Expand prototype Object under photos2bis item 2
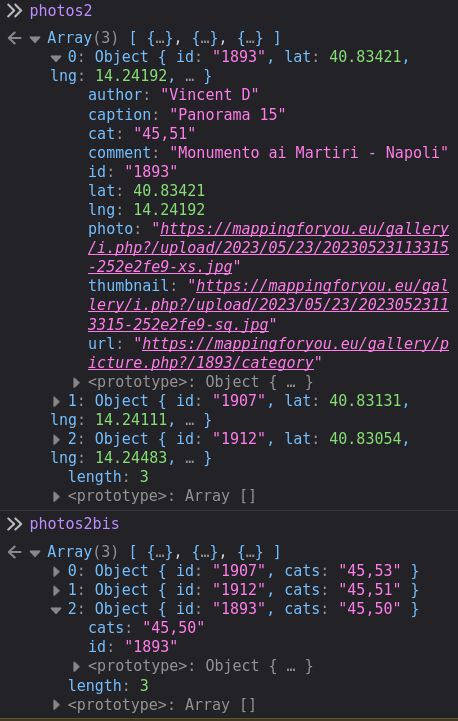This screenshot has height=721, width=458. point(76,666)
